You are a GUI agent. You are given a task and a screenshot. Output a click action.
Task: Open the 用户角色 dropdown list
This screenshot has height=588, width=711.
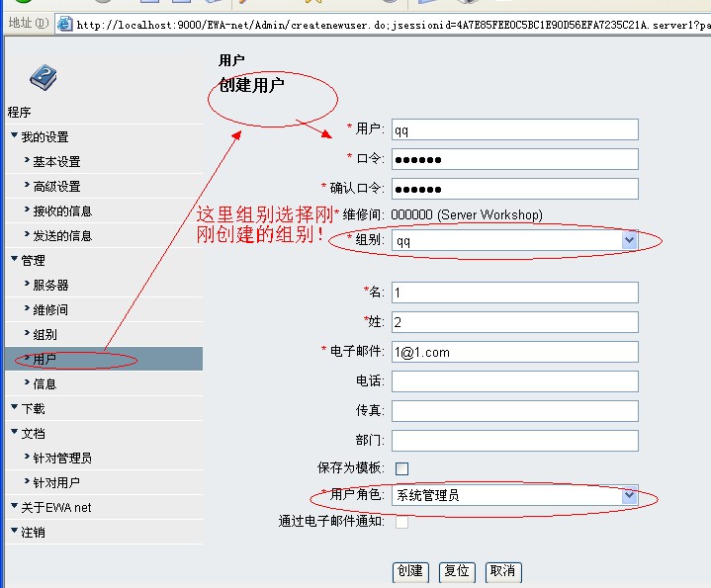pyautogui.click(x=629, y=495)
